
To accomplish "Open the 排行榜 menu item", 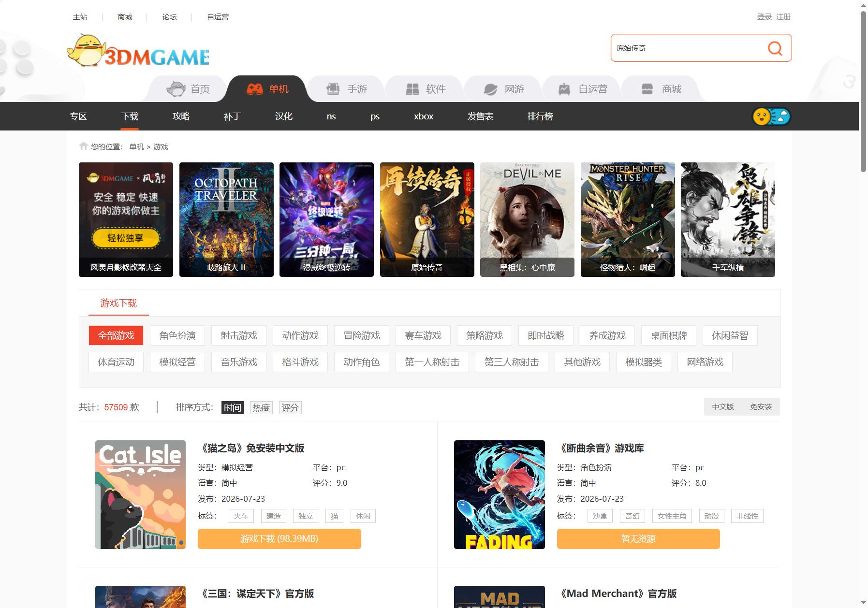I will click(x=540, y=116).
